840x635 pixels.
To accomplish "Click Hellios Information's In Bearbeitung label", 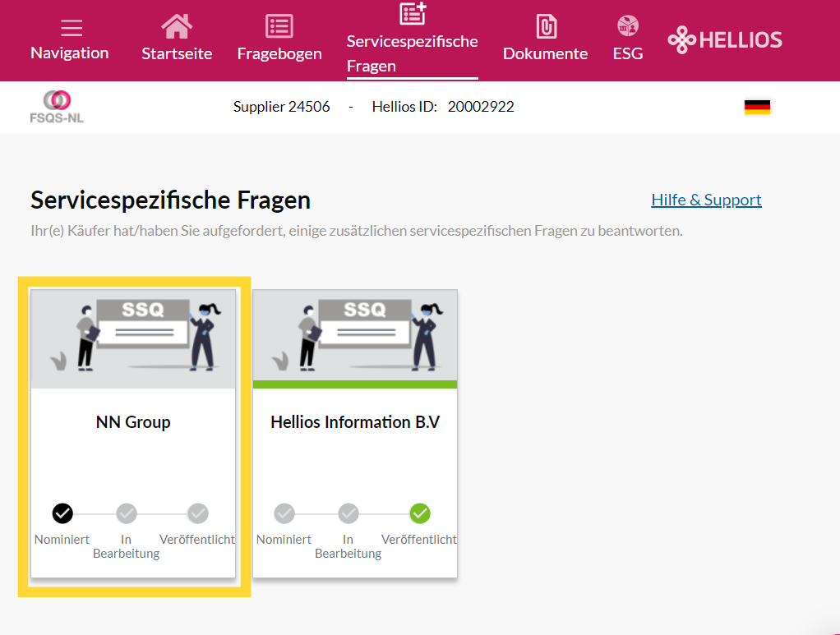I will (x=348, y=546).
